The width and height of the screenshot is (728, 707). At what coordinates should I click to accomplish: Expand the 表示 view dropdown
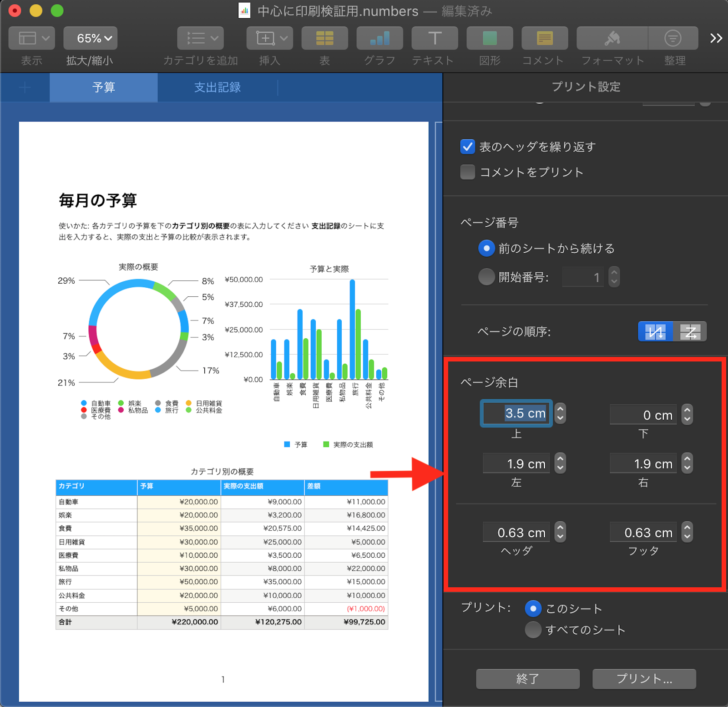[32, 38]
